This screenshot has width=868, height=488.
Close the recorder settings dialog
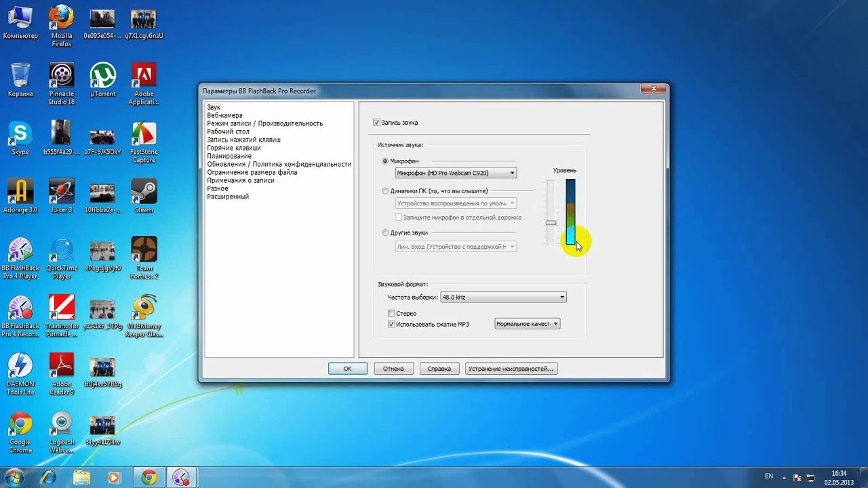pyautogui.click(x=654, y=89)
